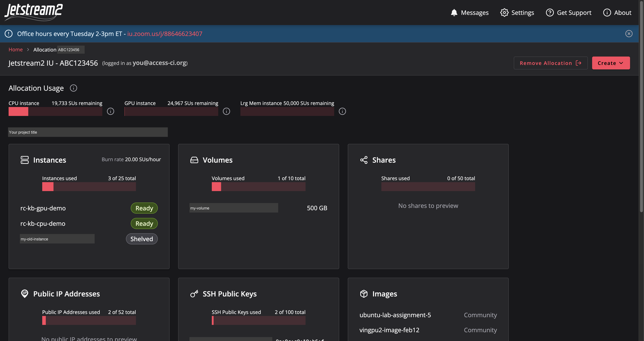Viewport: 644px width, 341px height.
Task: Click the page vertical scrollbar
Action: [x=642, y=106]
